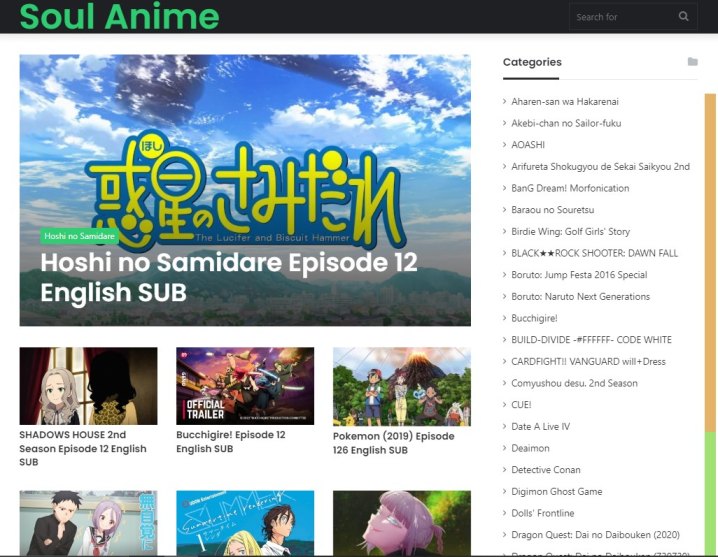Click the chevron beside Digimon Ghost Game
The image size is (718, 557).
pyautogui.click(x=504, y=491)
